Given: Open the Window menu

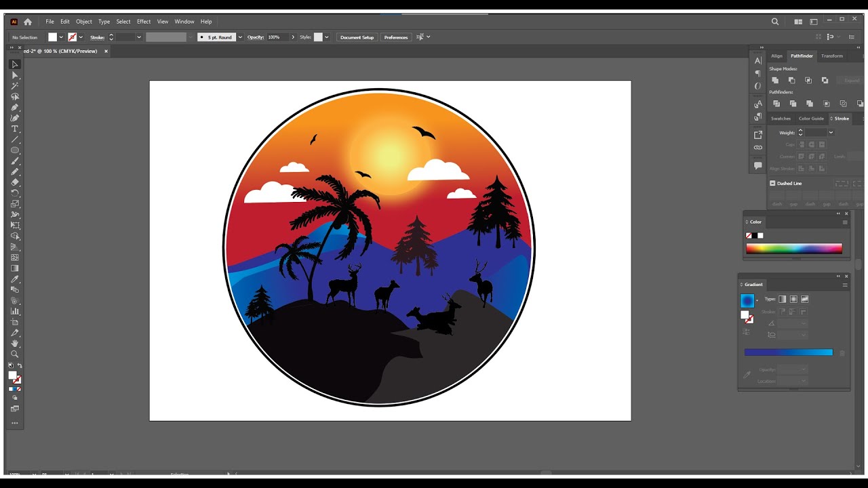Looking at the screenshot, I should (x=184, y=22).
